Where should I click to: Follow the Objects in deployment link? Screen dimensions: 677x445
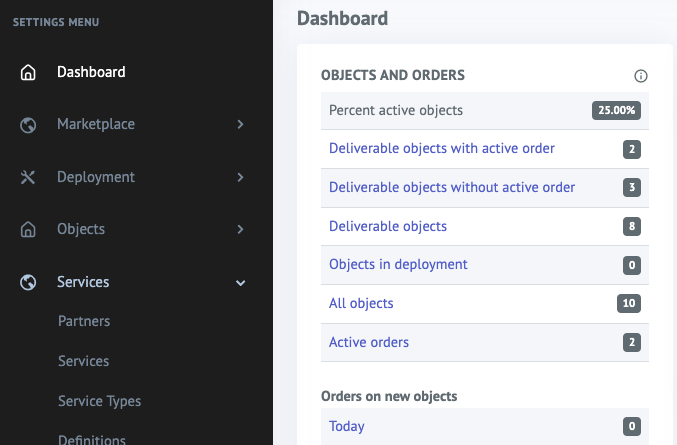click(398, 265)
